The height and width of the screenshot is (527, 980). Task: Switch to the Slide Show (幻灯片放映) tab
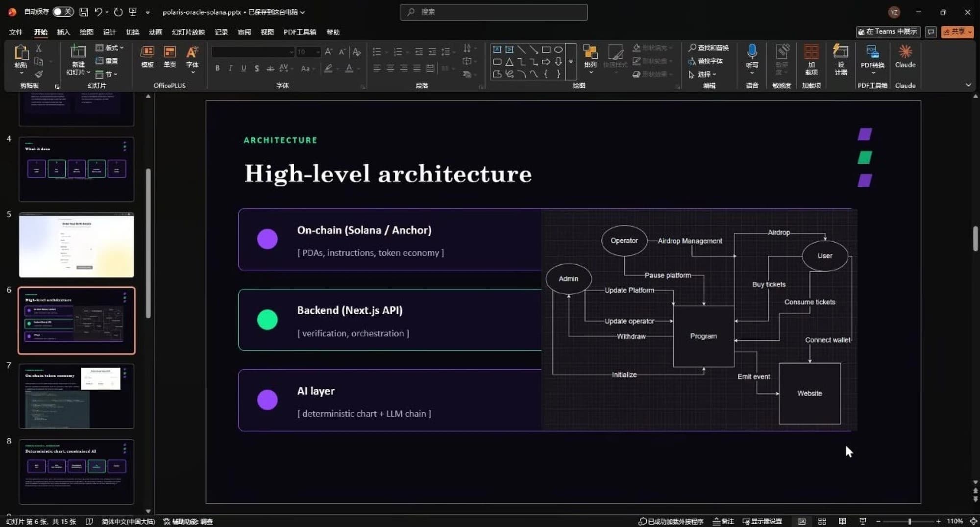(x=188, y=32)
